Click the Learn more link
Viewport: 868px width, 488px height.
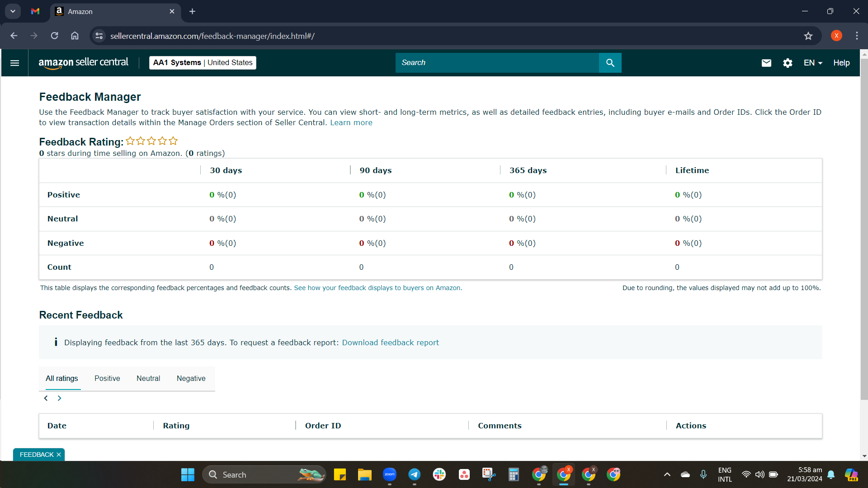351,122
